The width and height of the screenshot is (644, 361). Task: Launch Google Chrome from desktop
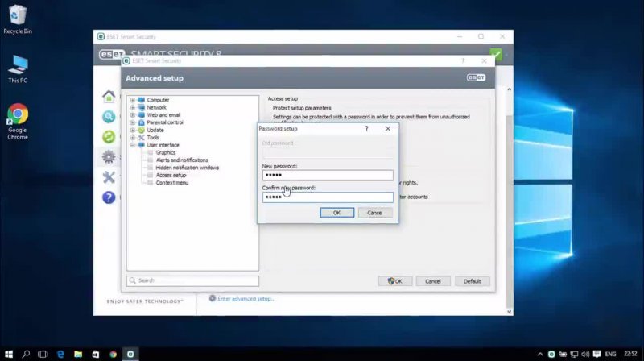pyautogui.click(x=18, y=122)
